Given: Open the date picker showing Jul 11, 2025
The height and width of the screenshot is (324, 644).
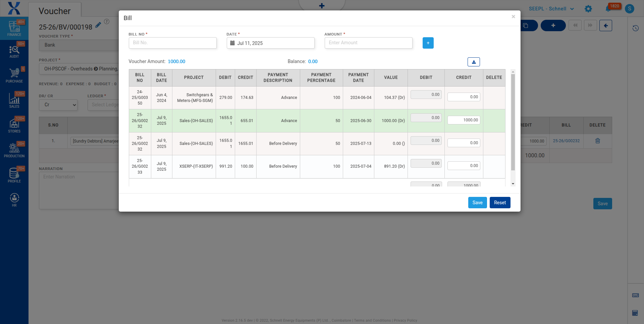Looking at the screenshot, I should click(270, 43).
